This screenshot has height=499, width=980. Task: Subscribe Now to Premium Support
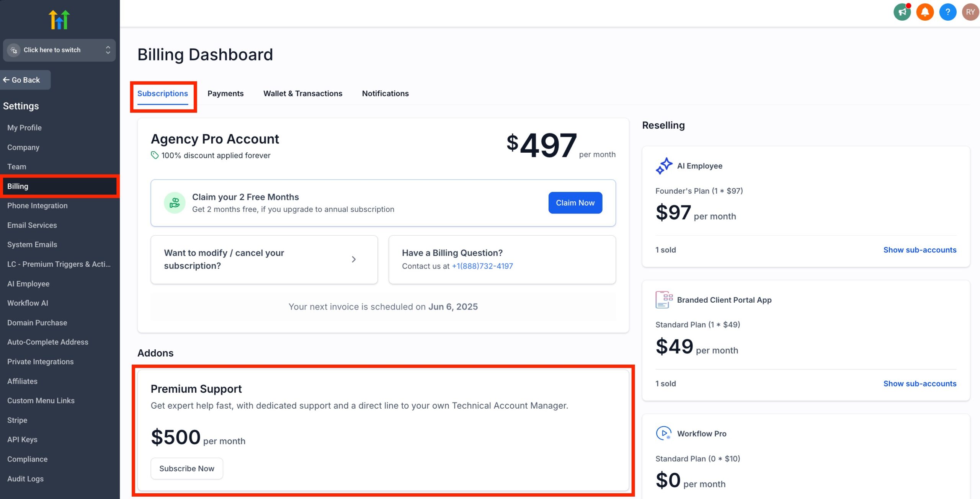(x=186, y=468)
